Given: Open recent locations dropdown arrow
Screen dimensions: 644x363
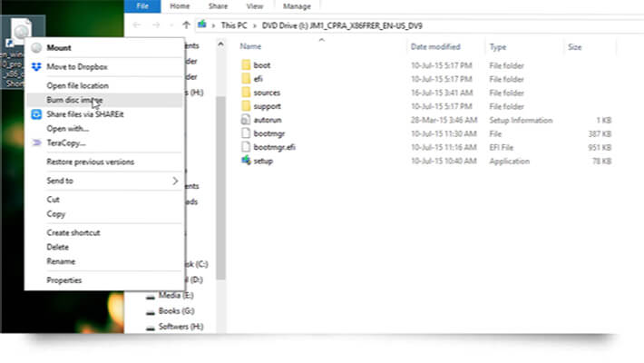Looking at the screenshot, I should point(171,26).
